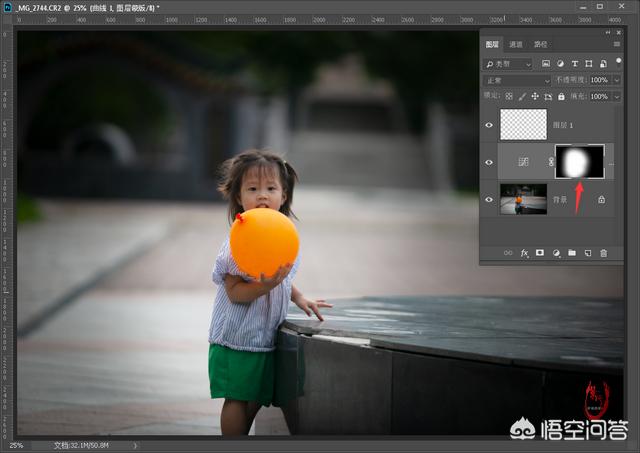
Task: Click the fill 100% value field
Action: tap(599, 97)
